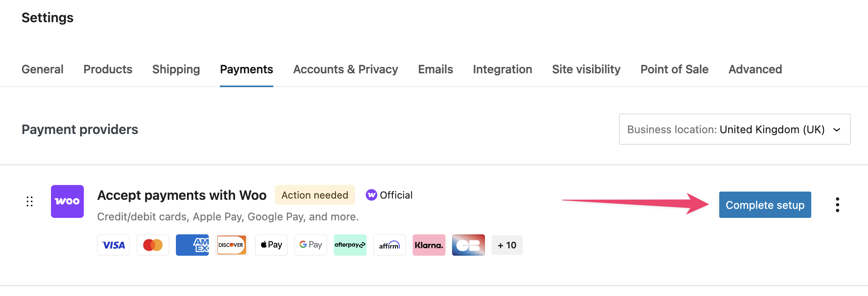Click the Action needed badge

pyautogui.click(x=315, y=195)
